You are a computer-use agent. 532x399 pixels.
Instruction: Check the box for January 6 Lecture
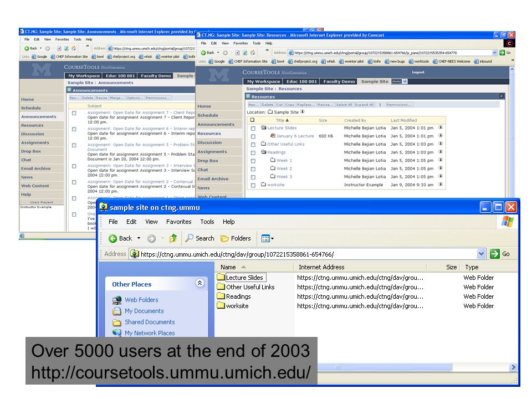253,137
